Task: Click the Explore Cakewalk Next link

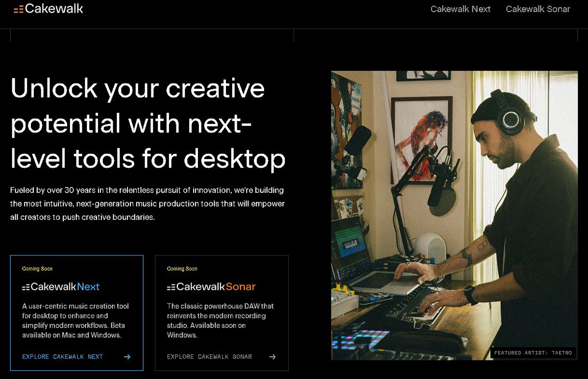Action: click(63, 357)
